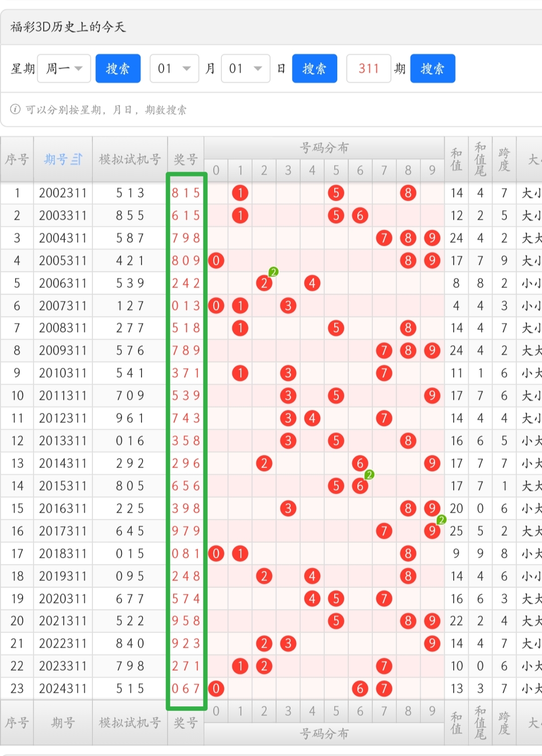Click the red 3 ball in row 2022311
542x756 pixels.
coord(288,644)
